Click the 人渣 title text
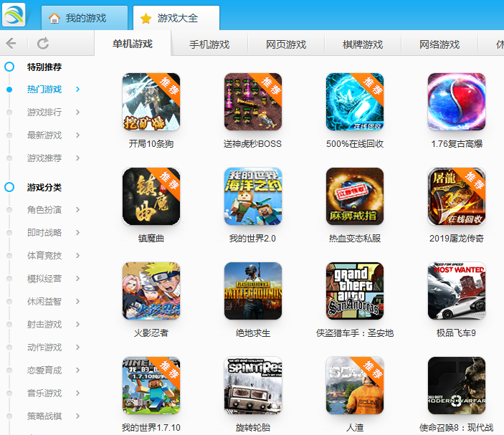The width and height of the screenshot is (504, 435). pos(355,428)
